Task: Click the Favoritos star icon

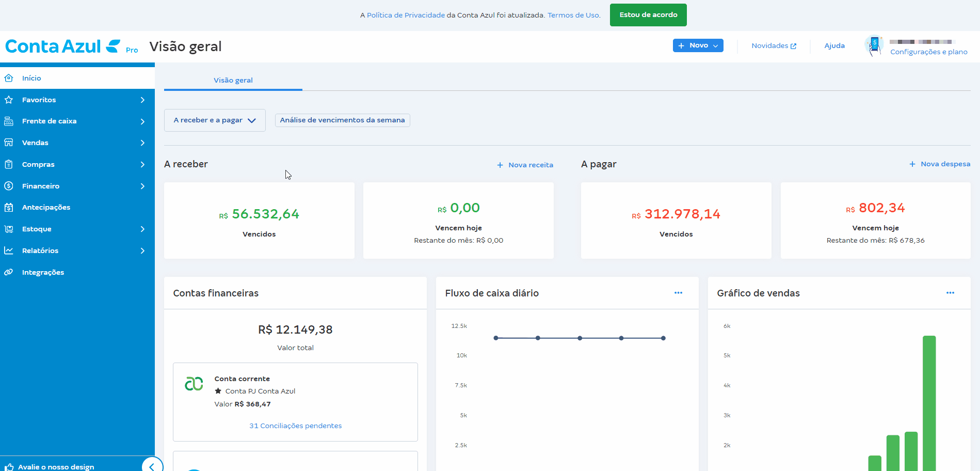Action: [x=9, y=100]
